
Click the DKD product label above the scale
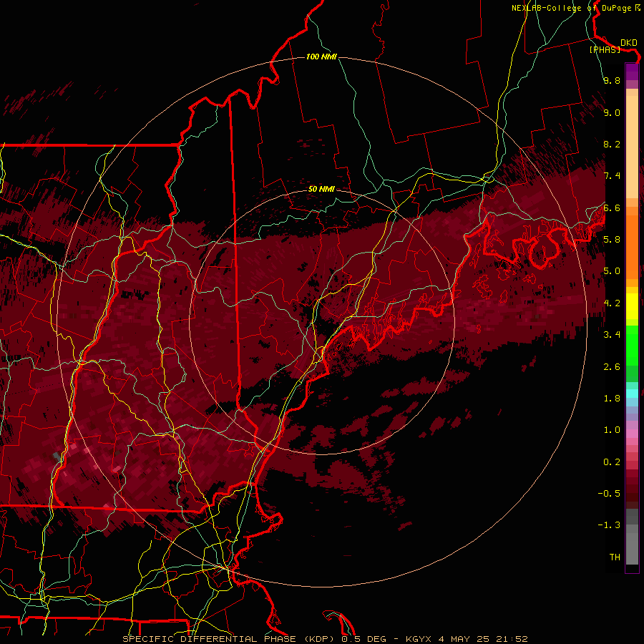[629, 43]
